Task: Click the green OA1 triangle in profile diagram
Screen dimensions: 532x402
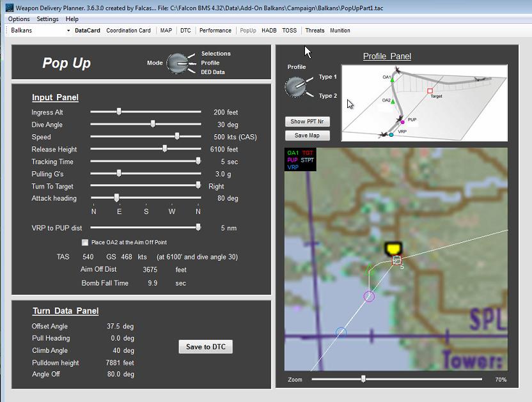Action: 393,80
